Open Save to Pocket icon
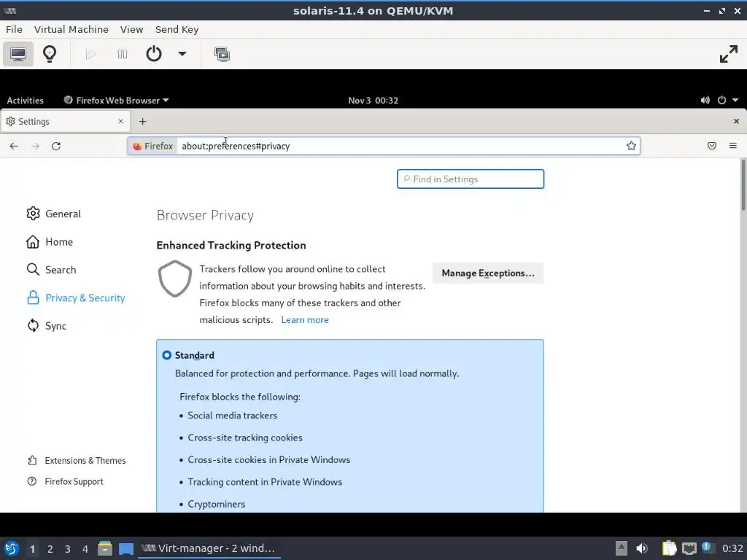This screenshot has height=560, width=747. 712,146
